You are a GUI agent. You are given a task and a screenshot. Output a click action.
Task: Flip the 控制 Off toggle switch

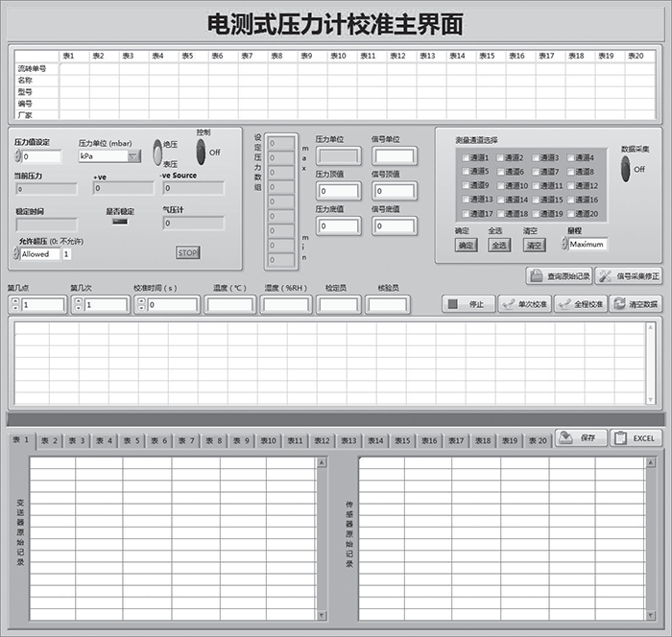[x=202, y=151]
